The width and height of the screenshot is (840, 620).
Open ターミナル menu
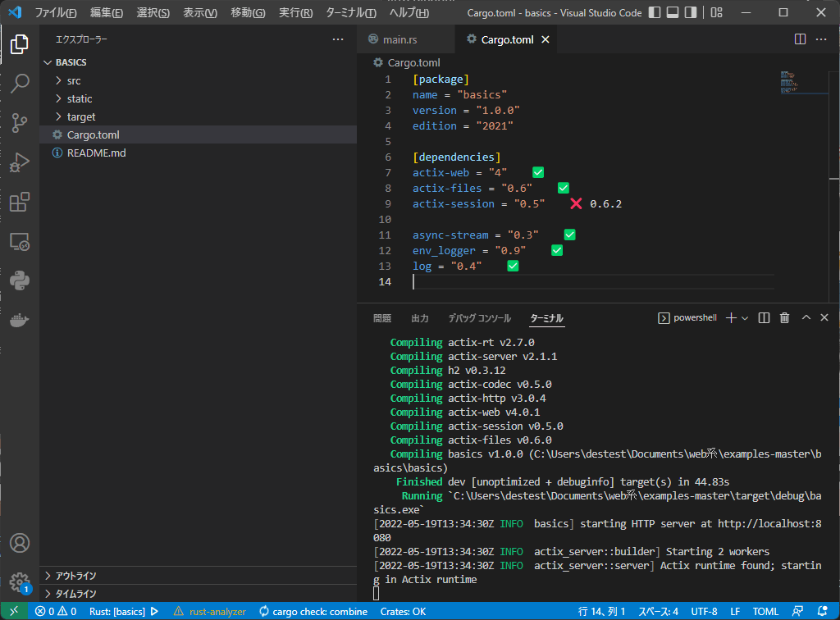coord(351,12)
